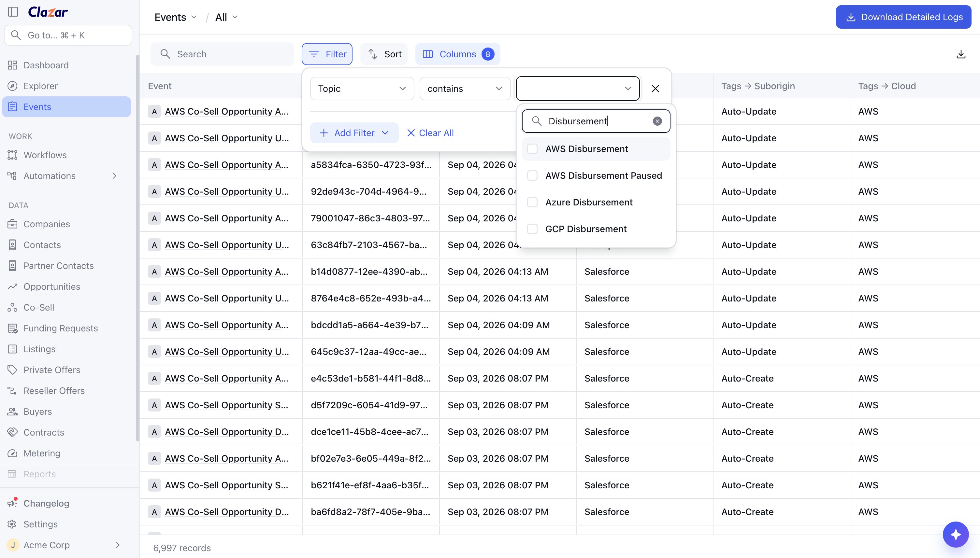980x558 pixels.
Task: Expand the Add Filter dropdown
Action: 354,133
